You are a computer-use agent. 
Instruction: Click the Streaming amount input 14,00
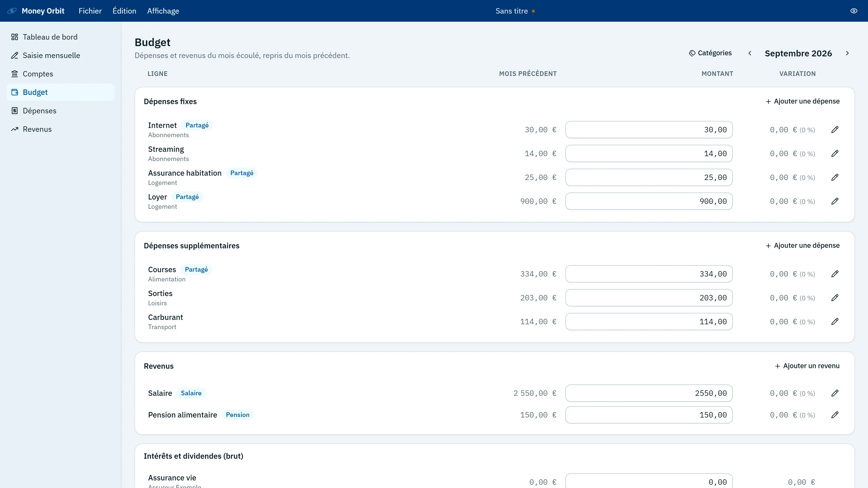point(649,153)
